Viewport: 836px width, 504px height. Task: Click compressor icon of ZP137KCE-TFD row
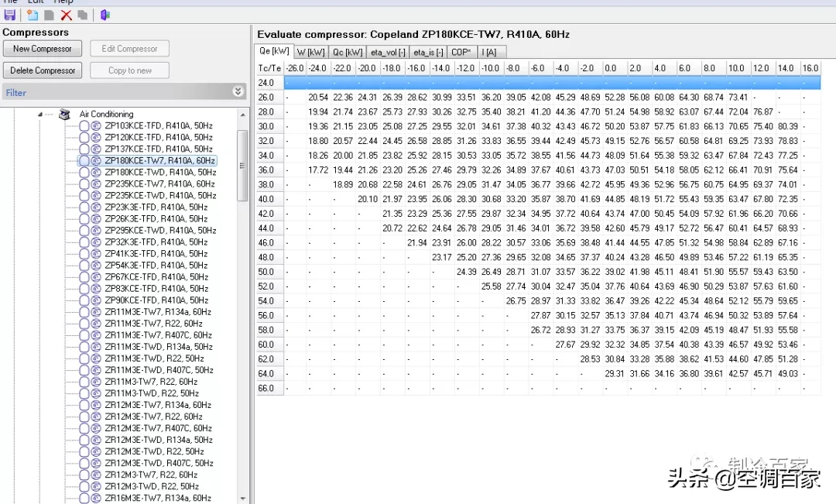tap(96, 149)
